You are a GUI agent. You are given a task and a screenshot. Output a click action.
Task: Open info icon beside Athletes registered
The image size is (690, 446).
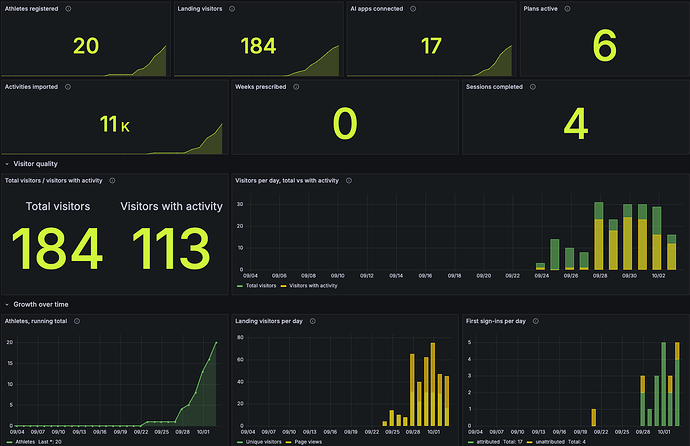click(68, 9)
